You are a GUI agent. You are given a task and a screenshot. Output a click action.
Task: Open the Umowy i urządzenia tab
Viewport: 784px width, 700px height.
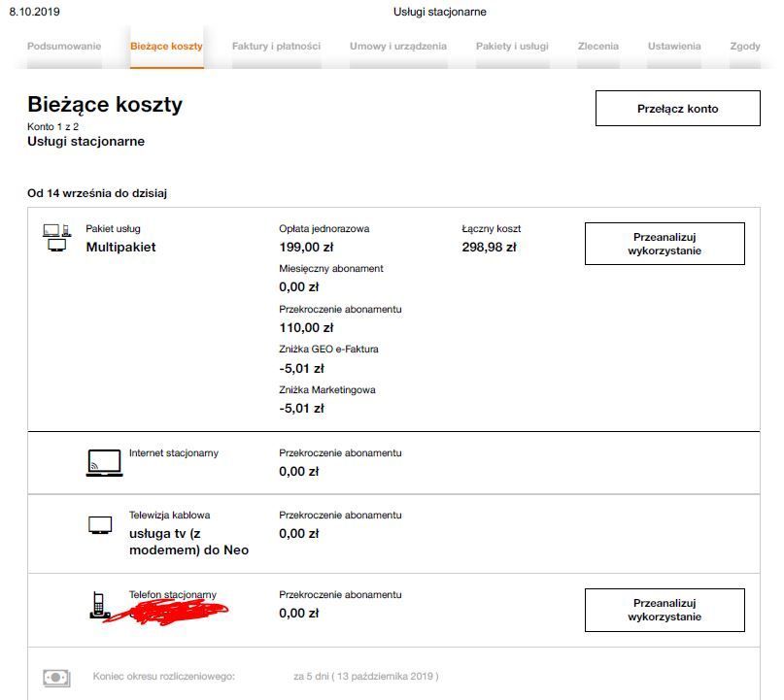pos(398,46)
